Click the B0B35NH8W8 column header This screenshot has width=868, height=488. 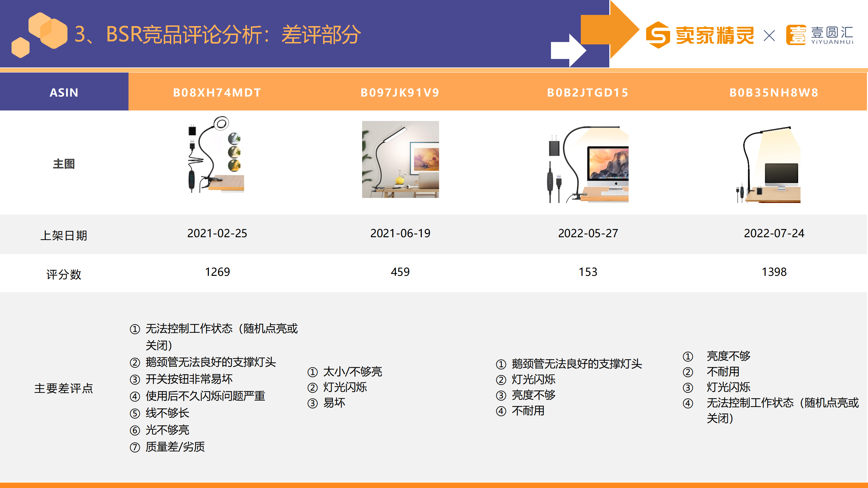pyautogui.click(x=774, y=92)
